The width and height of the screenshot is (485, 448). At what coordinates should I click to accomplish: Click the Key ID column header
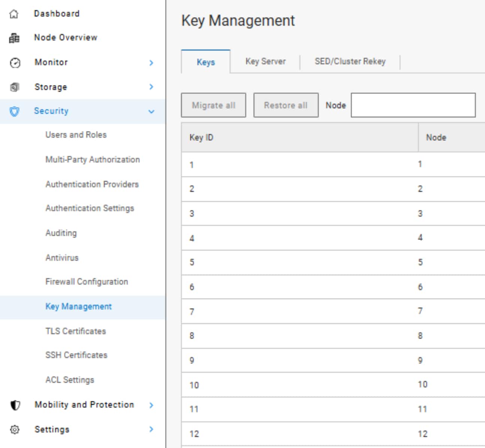300,137
